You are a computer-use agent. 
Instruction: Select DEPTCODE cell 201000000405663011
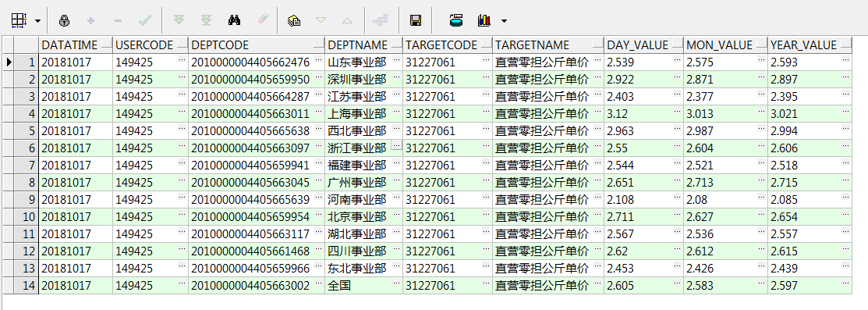point(257,114)
